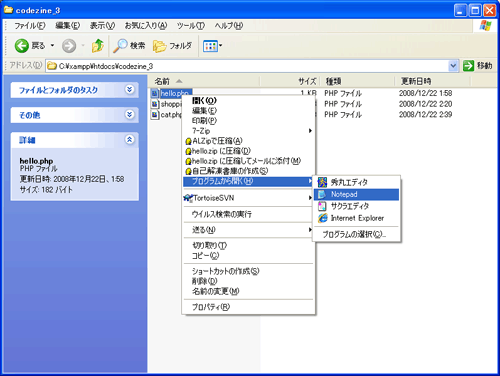Open the ファイル(F) menu

point(30,26)
